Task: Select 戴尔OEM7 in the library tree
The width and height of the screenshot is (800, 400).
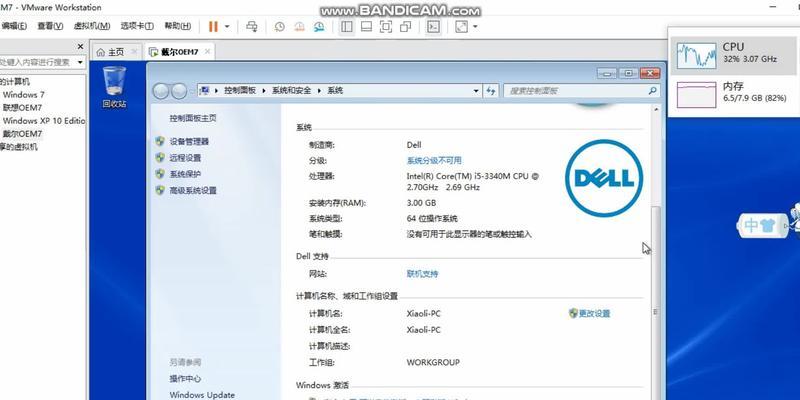Action: [x=22, y=134]
